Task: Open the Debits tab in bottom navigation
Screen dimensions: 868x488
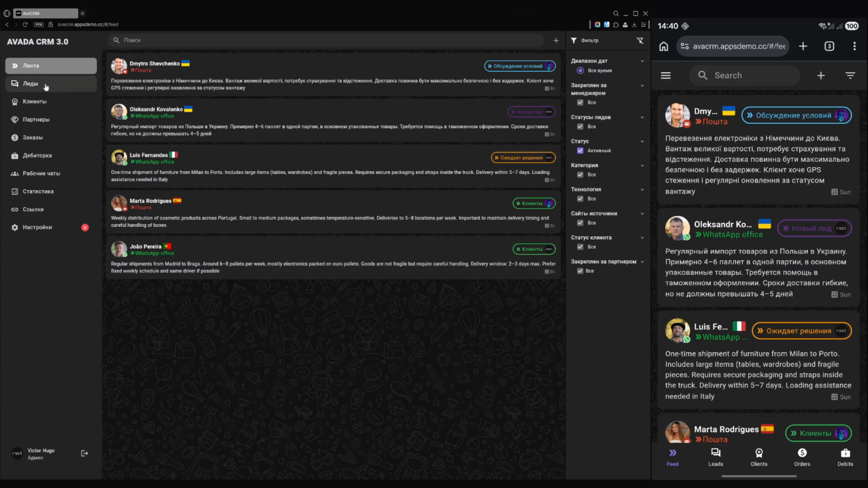Action: pyautogui.click(x=845, y=457)
